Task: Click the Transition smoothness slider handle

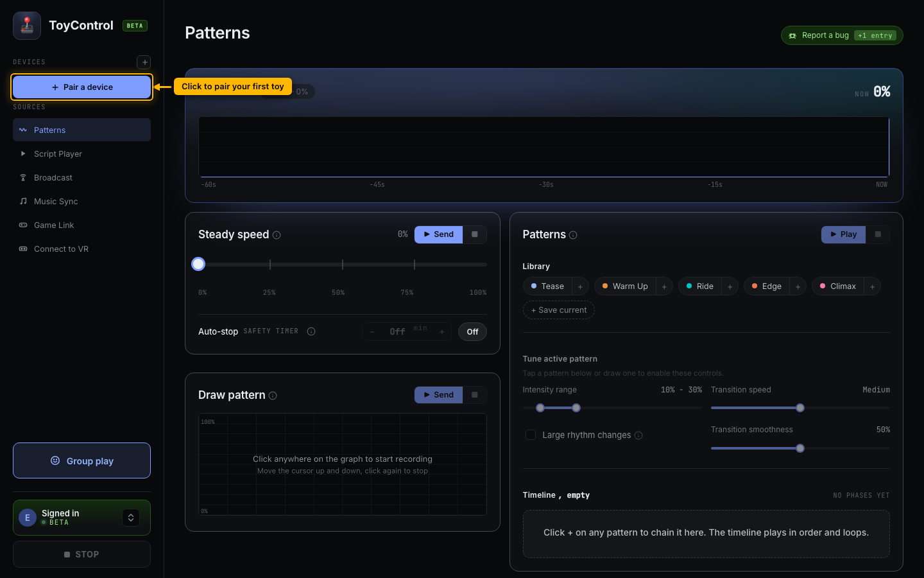Action: point(800,448)
